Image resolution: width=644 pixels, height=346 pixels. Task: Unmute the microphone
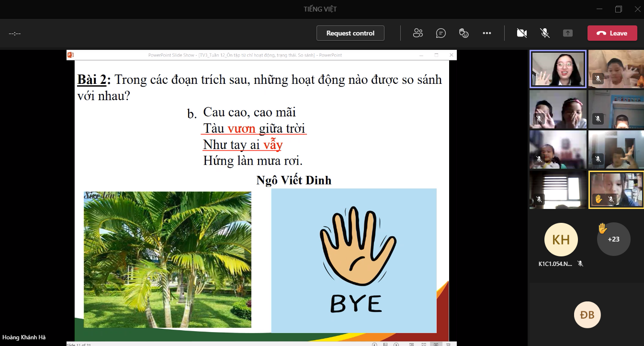544,33
